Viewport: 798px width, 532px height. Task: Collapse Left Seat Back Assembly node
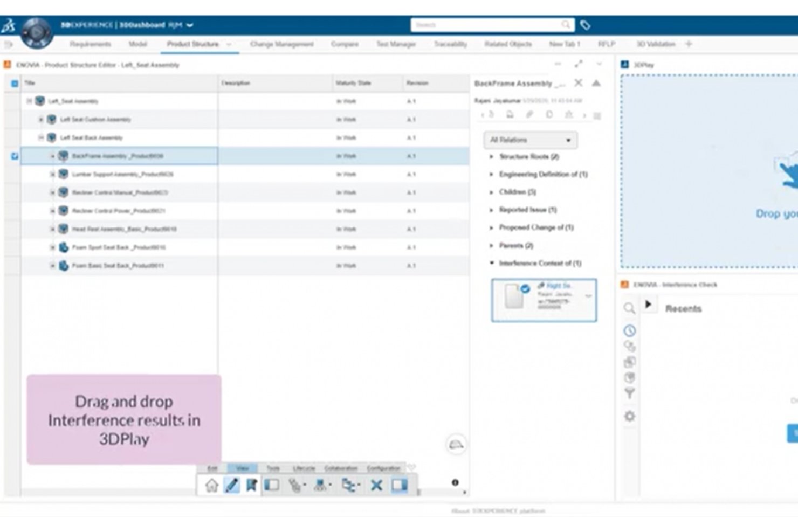pyautogui.click(x=41, y=138)
